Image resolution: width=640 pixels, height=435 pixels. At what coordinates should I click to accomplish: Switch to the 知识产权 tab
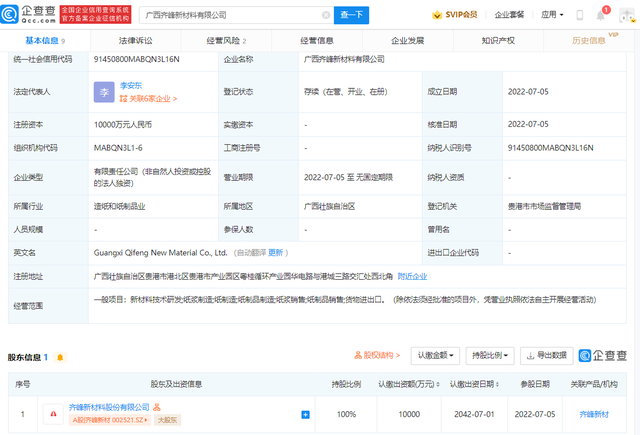pos(497,41)
